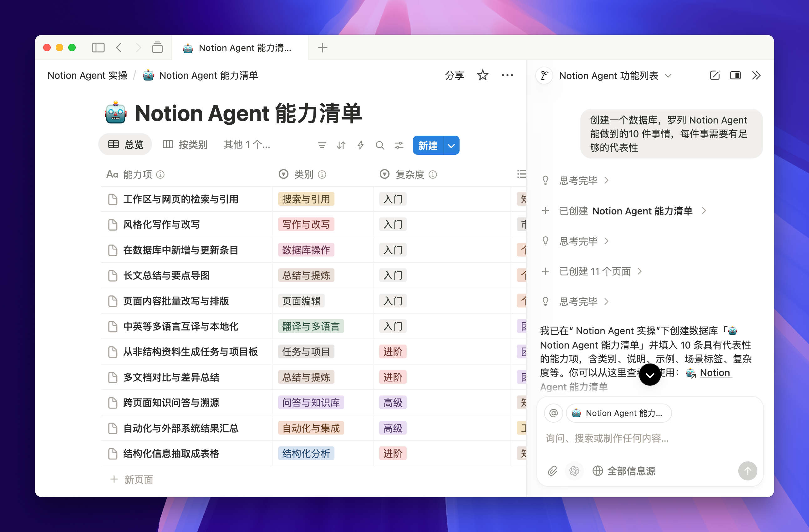Screen dimensions: 809x532
Task: Open database view settings sliders icon
Action: 399,145
